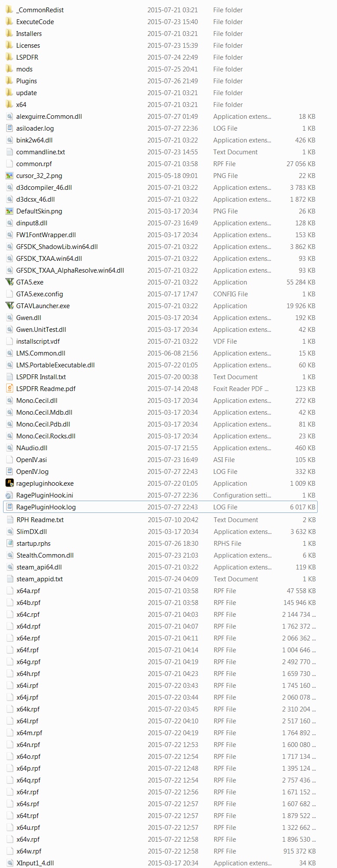Image resolution: width=337 pixels, height=868 pixels.
Task: Select FW1FontWrapper.dll file name
Action: click(x=46, y=235)
